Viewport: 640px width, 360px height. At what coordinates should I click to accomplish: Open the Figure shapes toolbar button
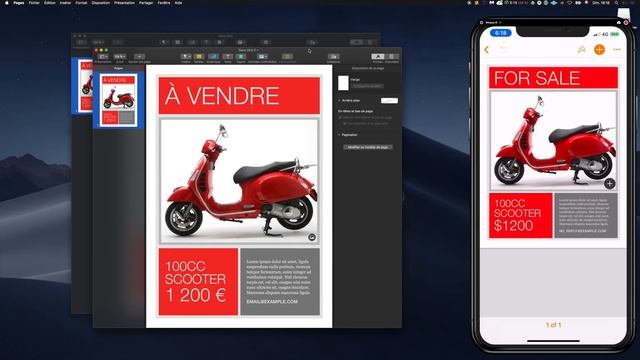[241, 57]
